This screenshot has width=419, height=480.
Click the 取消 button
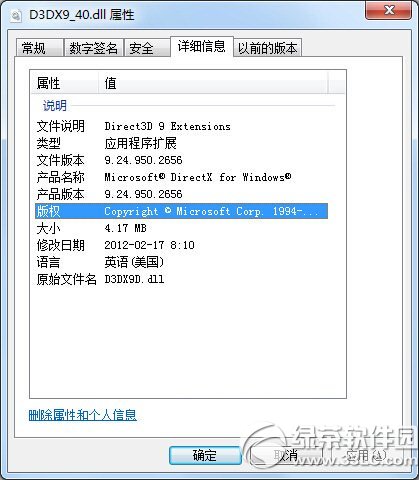pos(286,455)
